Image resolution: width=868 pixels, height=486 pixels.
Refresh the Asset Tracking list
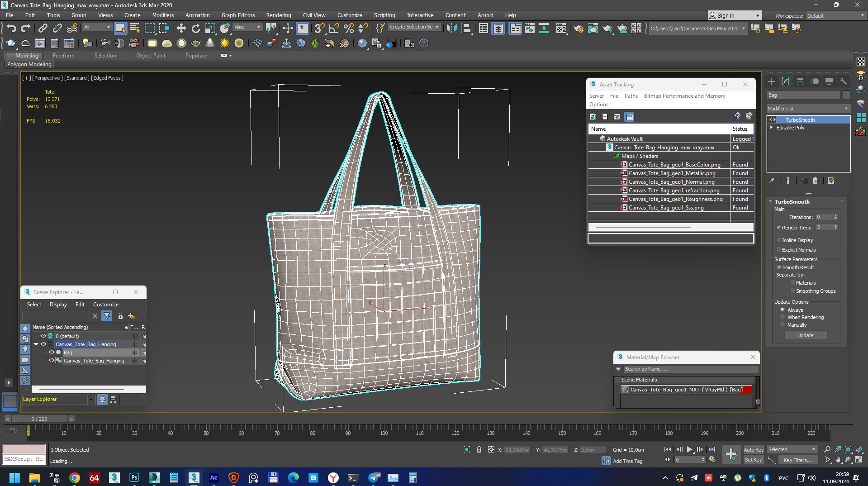tap(593, 117)
